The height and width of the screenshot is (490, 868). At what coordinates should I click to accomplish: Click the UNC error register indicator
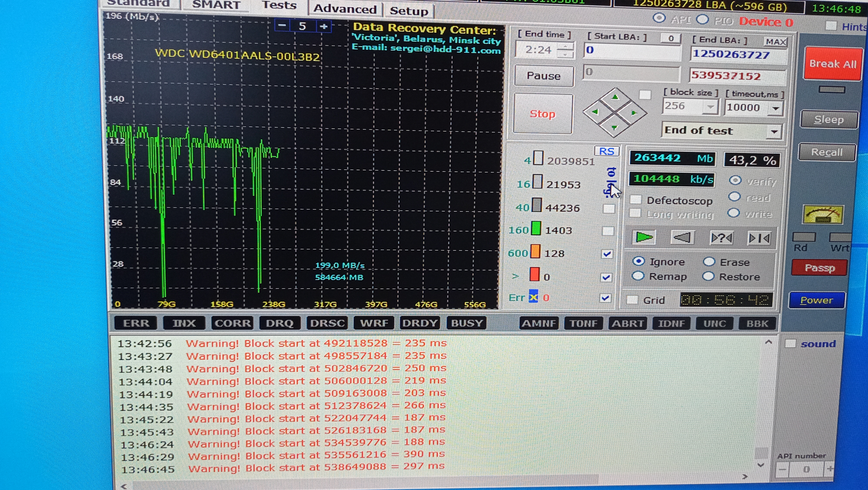[714, 324]
